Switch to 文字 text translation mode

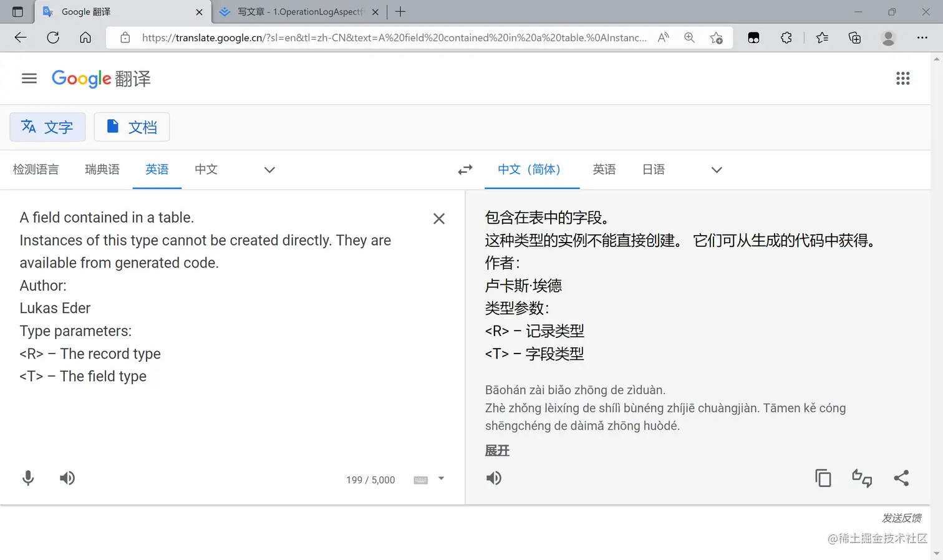(x=47, y=127)
